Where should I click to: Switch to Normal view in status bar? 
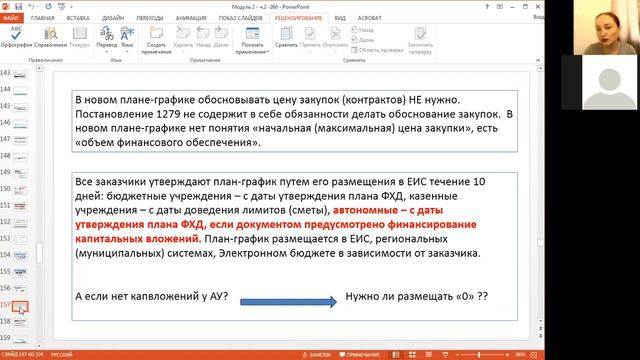[x=396, y=355]
